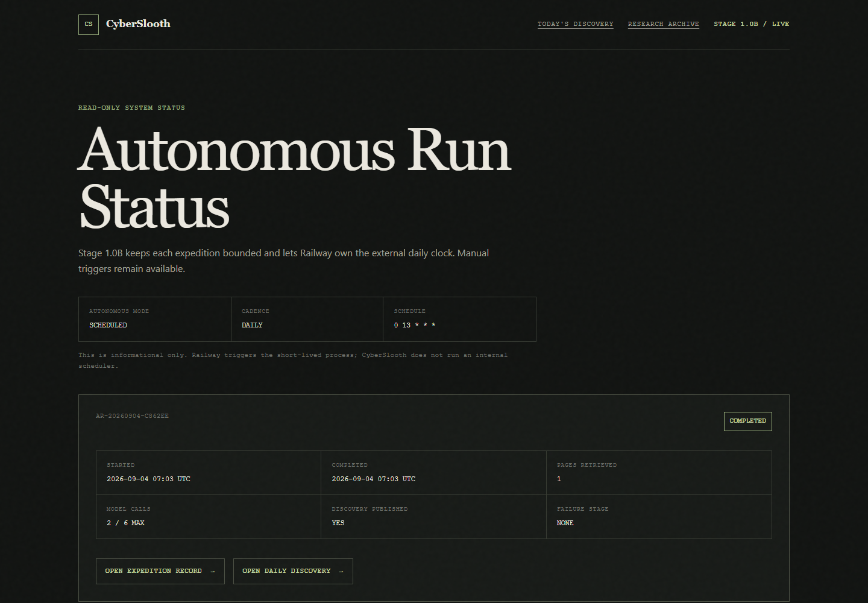This screenshot has height=603, width=868.
Task: Click the CS logo box icon
Action: pos(89,25)
